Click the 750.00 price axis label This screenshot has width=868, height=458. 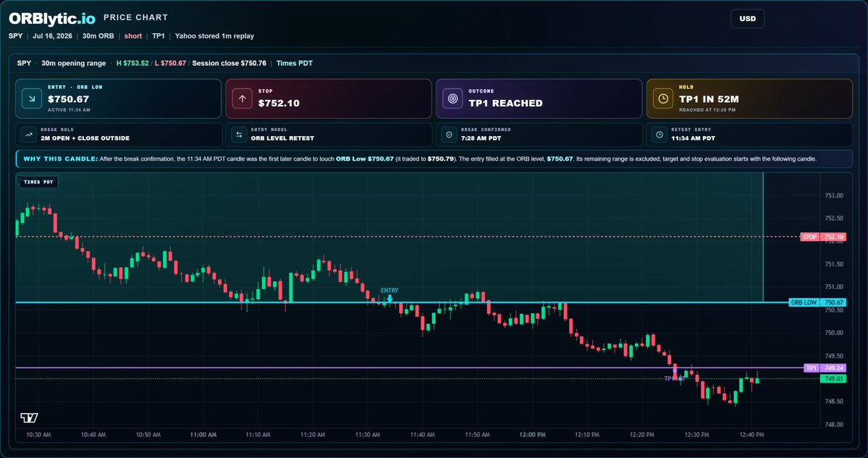click(x=834, y=333)
